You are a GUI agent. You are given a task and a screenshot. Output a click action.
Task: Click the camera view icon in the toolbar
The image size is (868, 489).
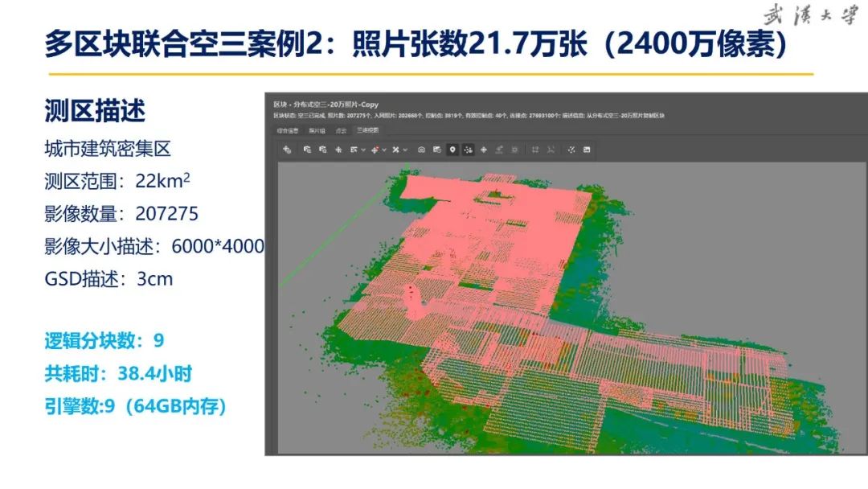420,150
